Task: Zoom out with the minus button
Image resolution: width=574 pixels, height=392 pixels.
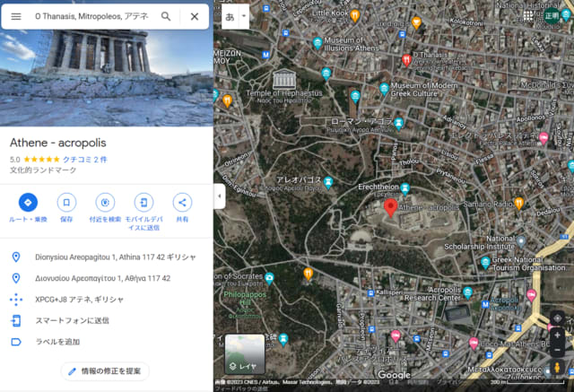Action: pyautogui.click(x=557, y=350)
